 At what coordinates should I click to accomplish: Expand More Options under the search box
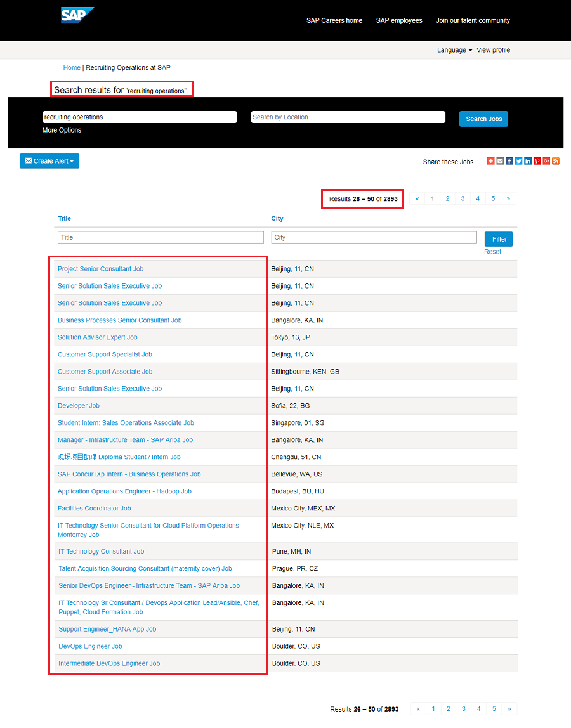coord(62,130)
